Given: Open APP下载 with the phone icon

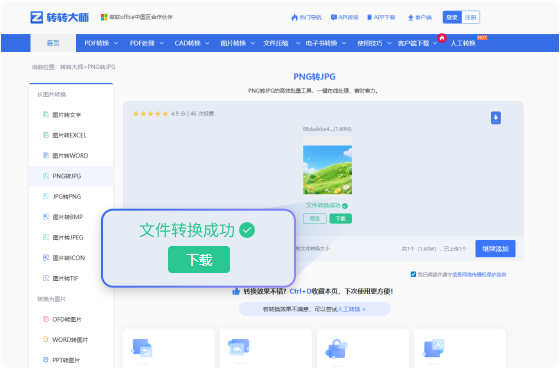Looking at the screenshot, I should (x=381, y=17).
